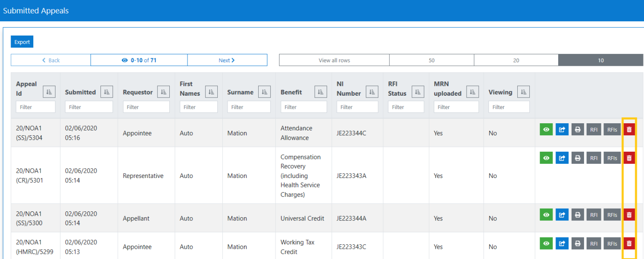Focus the Surname filter field

click(x=249, y=107)
